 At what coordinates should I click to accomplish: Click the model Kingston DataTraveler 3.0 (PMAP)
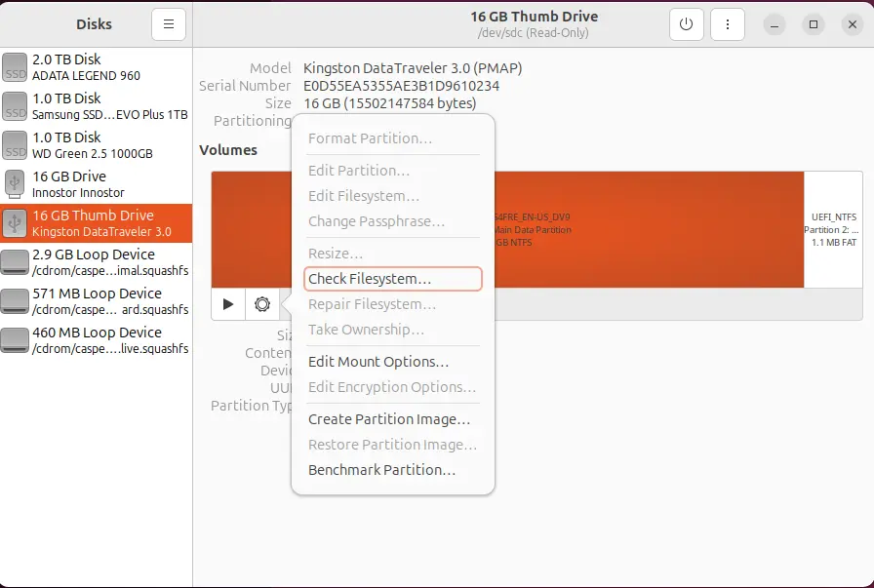click(x=413, y=68)
